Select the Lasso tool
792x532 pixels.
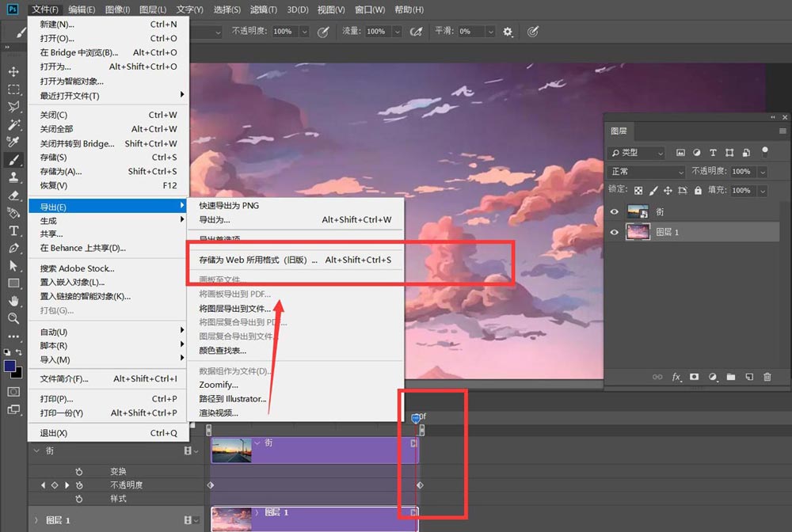[x=13, y=107]
